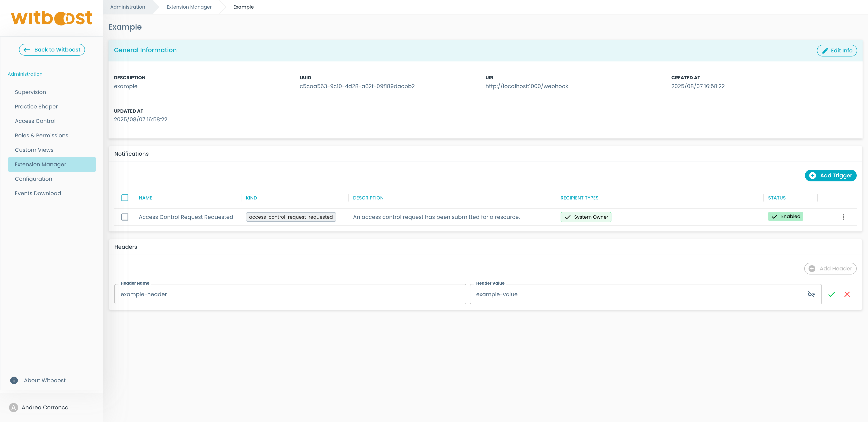Toggle header value visibility eye icon
This screenshot has width=868, height=422.
pyautogui.click(x=811, y=294)
